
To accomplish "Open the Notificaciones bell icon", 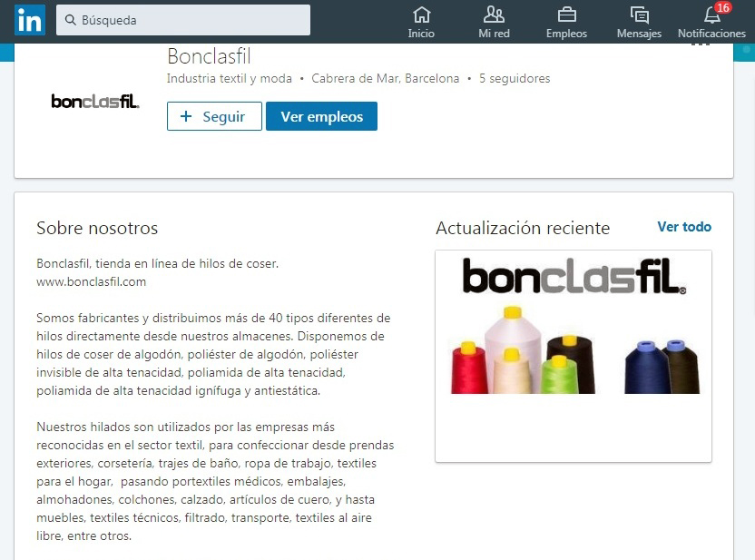I will point(711,15).
